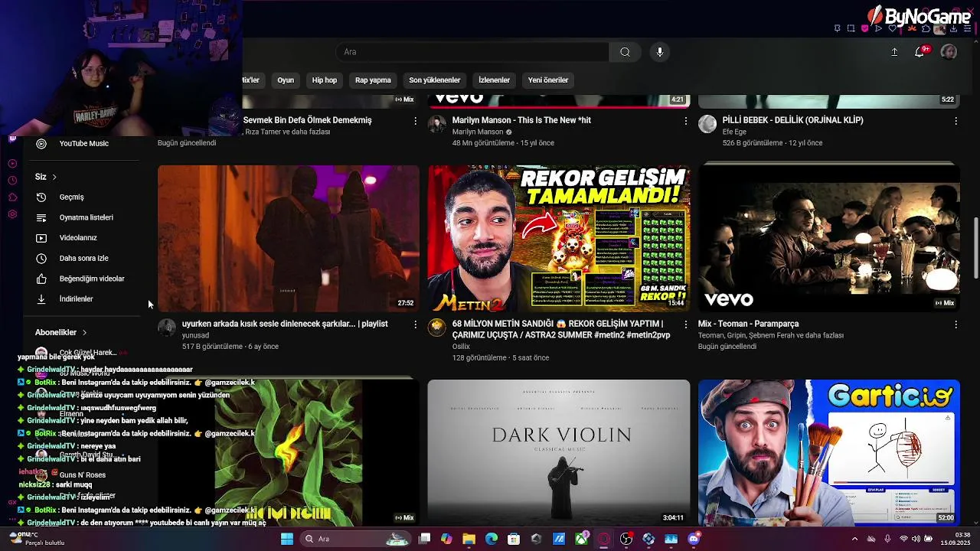Open the browser downloads icon
The height and width of the screenshot is (551, 980).
[953, 28]
